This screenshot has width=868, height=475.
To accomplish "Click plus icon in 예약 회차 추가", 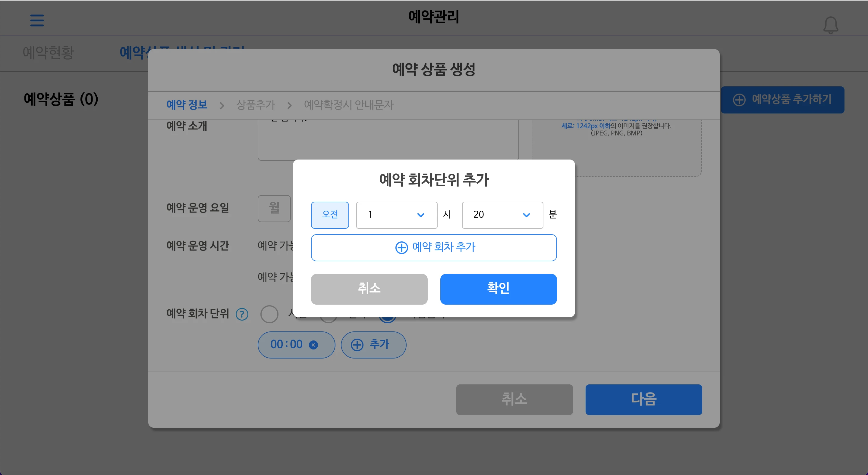I will click(x=401, y=247).
